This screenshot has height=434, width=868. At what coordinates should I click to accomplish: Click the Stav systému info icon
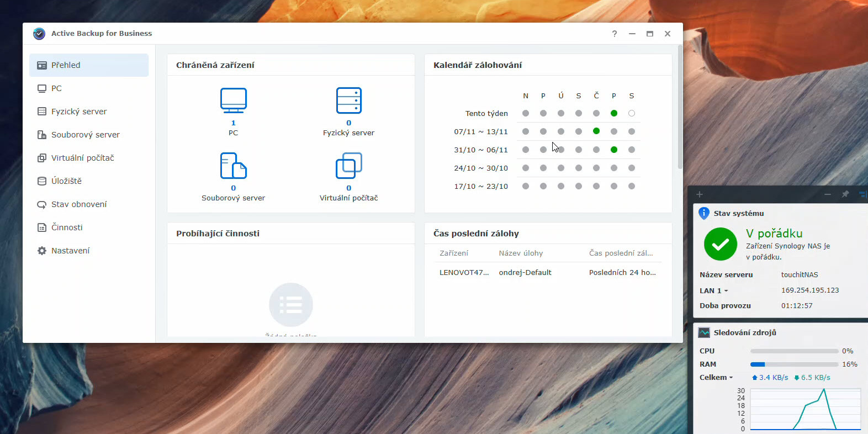pyautogui.click(x=704, y=213)
